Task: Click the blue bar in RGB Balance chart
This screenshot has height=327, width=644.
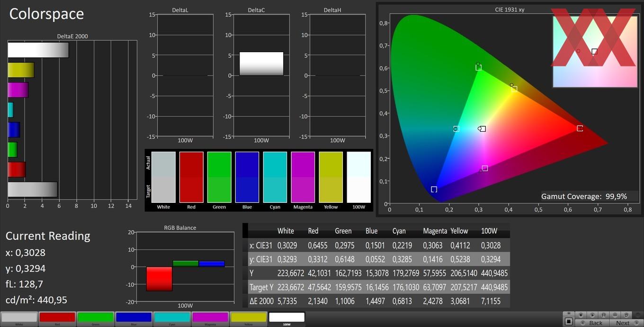Action: (x=211, y=264)
